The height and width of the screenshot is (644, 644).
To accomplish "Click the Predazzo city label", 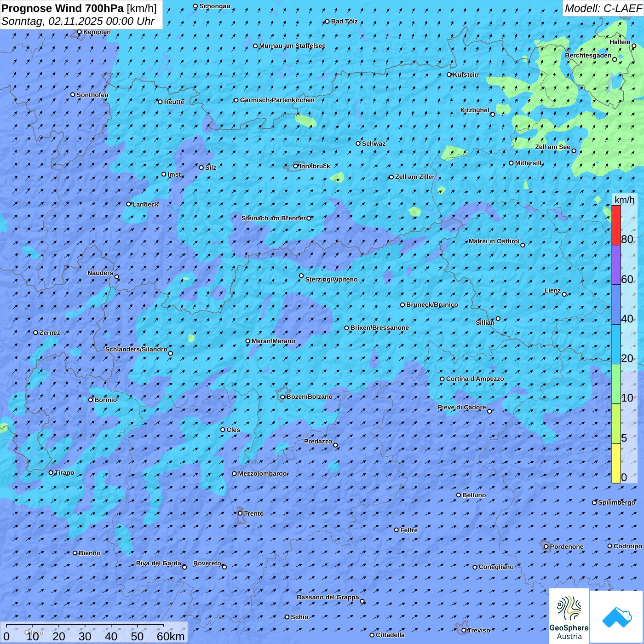I will (x=318, y=441).
